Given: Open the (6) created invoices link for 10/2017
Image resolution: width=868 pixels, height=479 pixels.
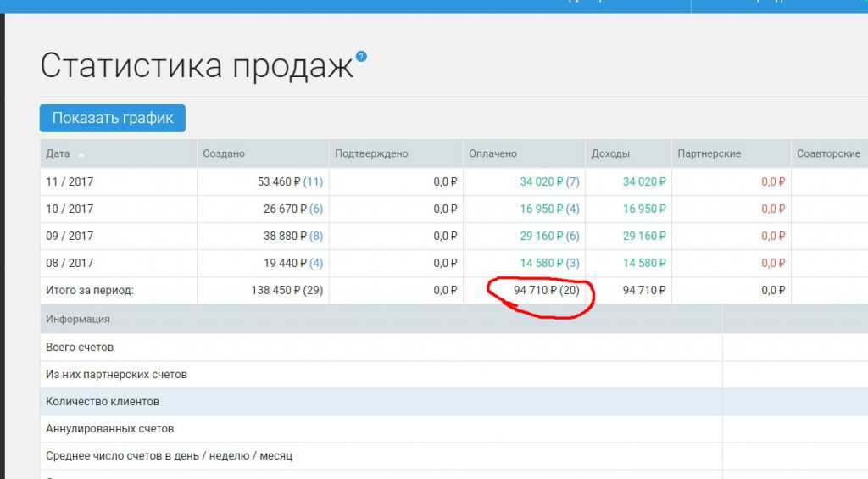Looking at the screenshot, I should (315, 209).
